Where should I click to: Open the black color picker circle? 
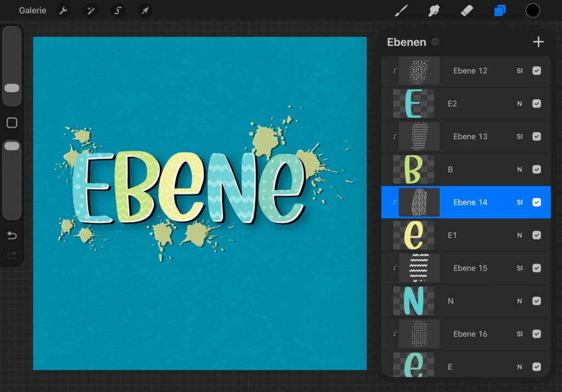(x=532, y=10)
